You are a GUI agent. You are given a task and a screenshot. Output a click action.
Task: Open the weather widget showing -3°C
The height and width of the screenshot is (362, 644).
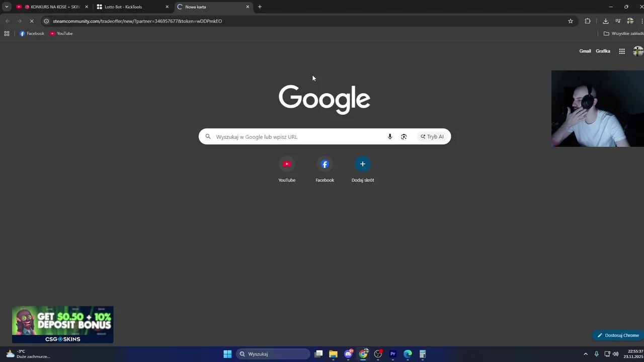pos(28,354)
